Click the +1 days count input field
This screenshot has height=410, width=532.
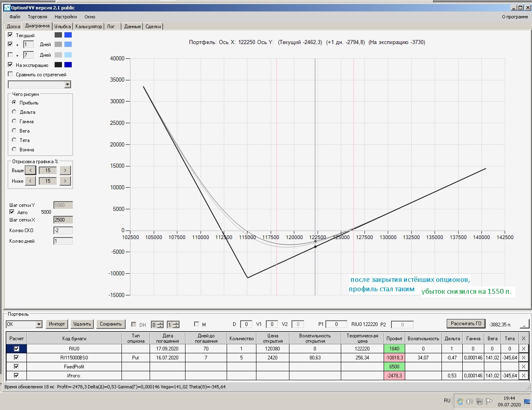pyautogui.click(x=29, y=44)
